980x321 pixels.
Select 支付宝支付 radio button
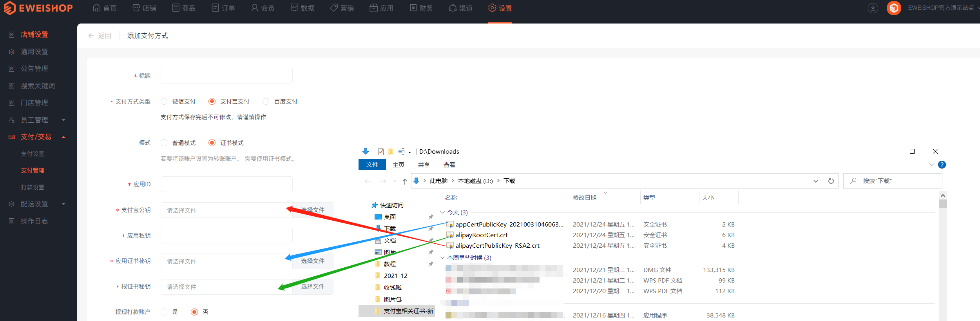tap(212, 102)
